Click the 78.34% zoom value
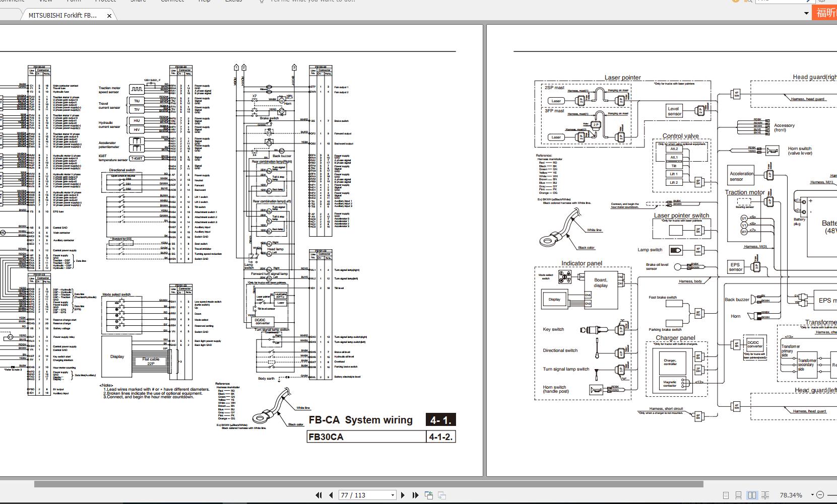 pos(791,495)
